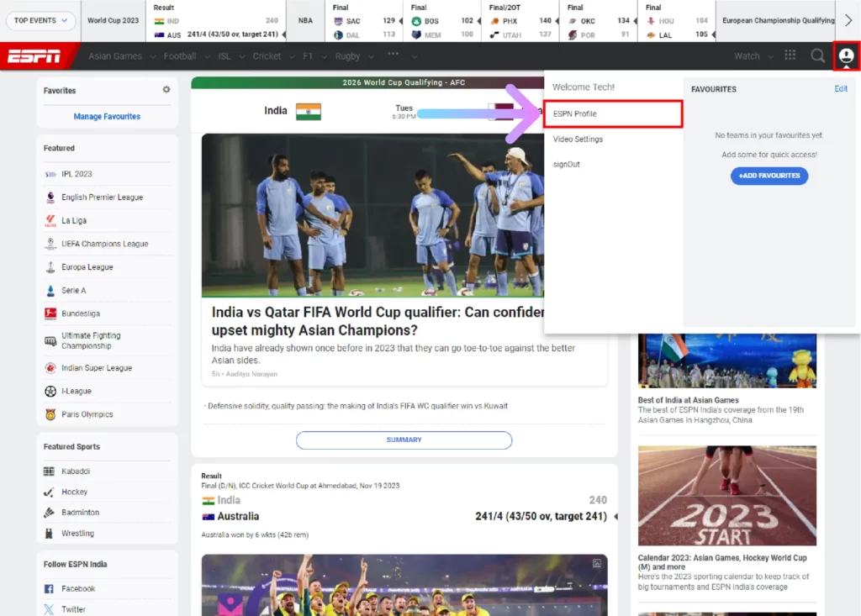This screenshot has width=861, height=616.
Task: Click UEFA Champions League icon
Action: tap(50, 244)
